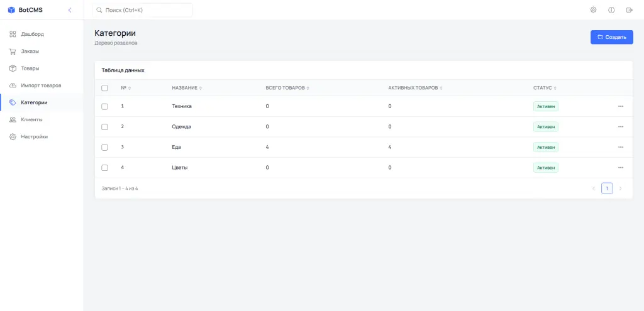Select the checkbox for Еда row
644x311 pixels.
tap(104, 147)
